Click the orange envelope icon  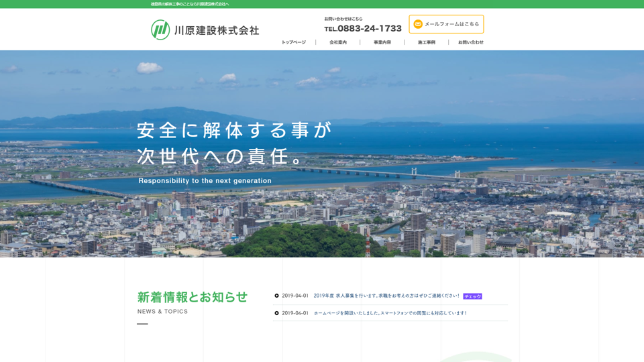click(x=418, y=24)
